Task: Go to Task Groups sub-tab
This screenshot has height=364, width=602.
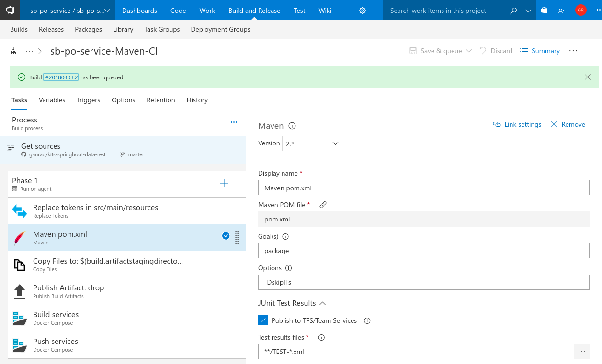Action: [x=162, y=29]
